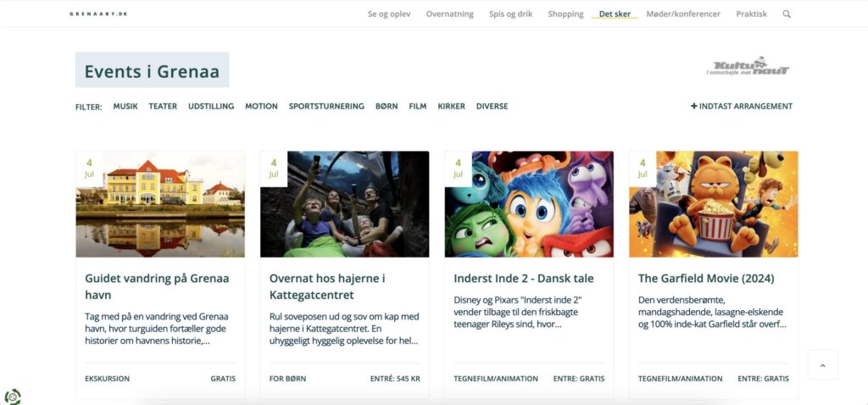Open the Se og oplev menu
Screen dimensions: 868x405
pos(389,14)
